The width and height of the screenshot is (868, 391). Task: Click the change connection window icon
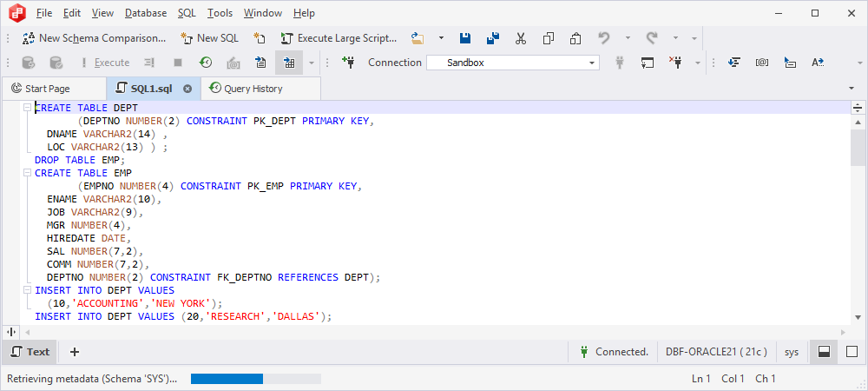pos(648,63)
